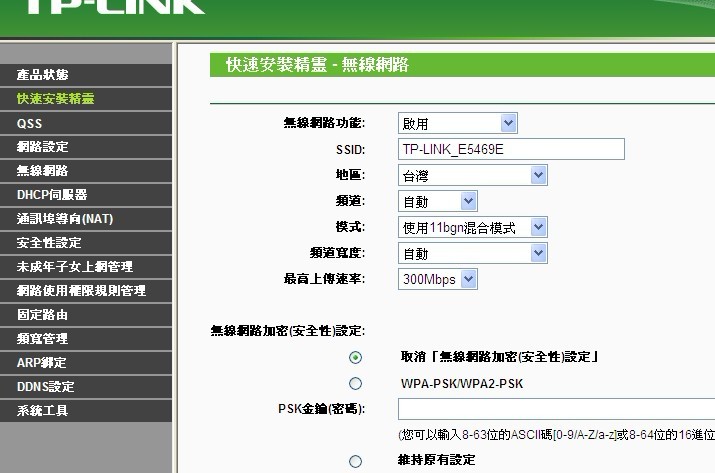Open the 無線網路 sidebar menu
Viewport: 715px width, 473px height.
click(x=86, y=171)
